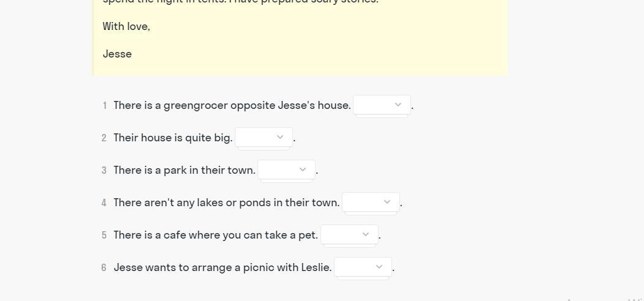Click question number 3

(104, 171)
